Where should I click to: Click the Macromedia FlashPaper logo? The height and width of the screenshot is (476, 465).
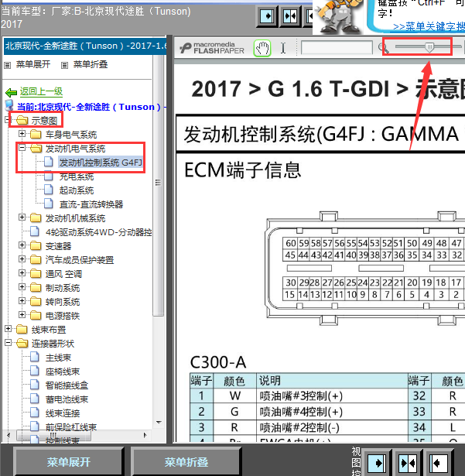point(212,48)
